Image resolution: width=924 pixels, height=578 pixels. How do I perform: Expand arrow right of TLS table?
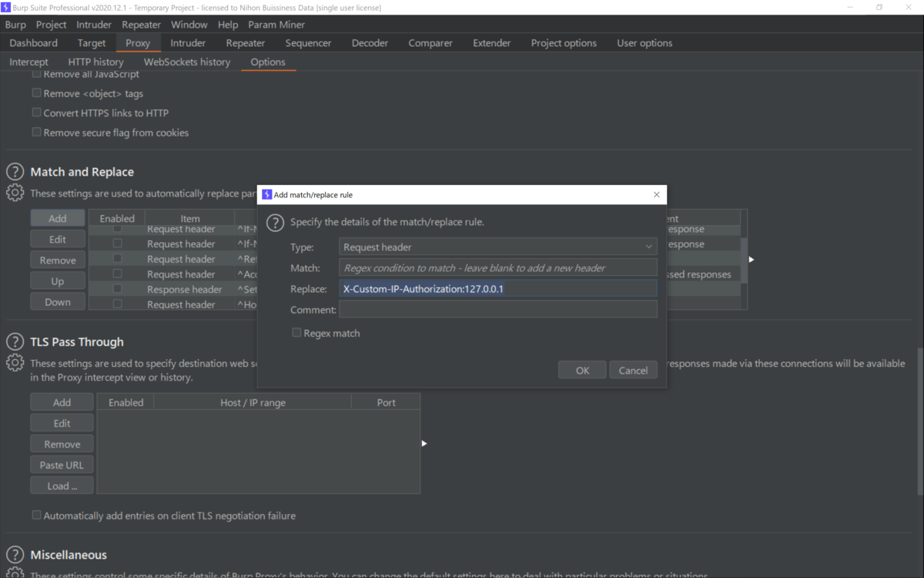(x=424, y=443)
